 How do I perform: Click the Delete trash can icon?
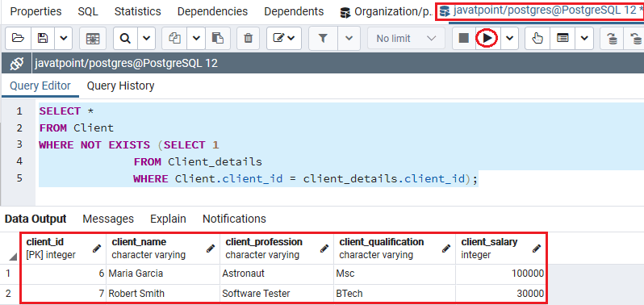click(x=249, y=38)
